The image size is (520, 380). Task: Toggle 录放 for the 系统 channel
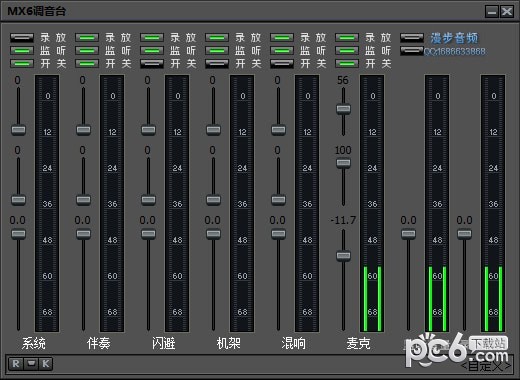click(22, 38)
